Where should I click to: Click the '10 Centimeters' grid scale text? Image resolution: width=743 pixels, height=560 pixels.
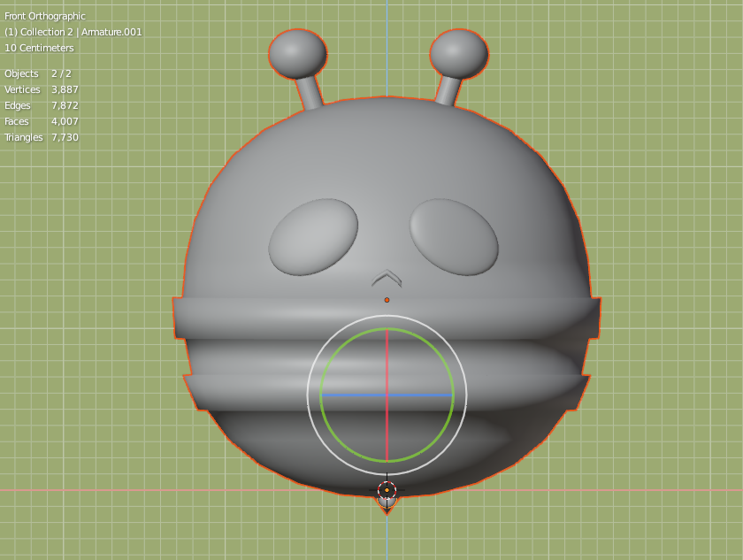(x=39, y=48)
